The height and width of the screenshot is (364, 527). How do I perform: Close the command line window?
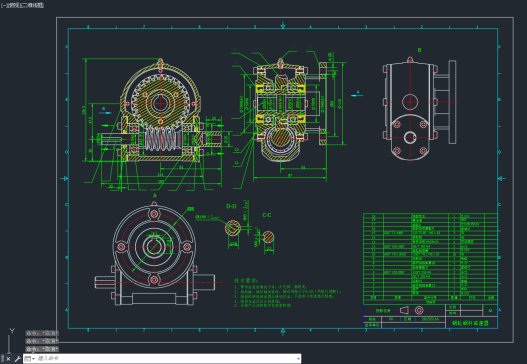coord(8,359)
